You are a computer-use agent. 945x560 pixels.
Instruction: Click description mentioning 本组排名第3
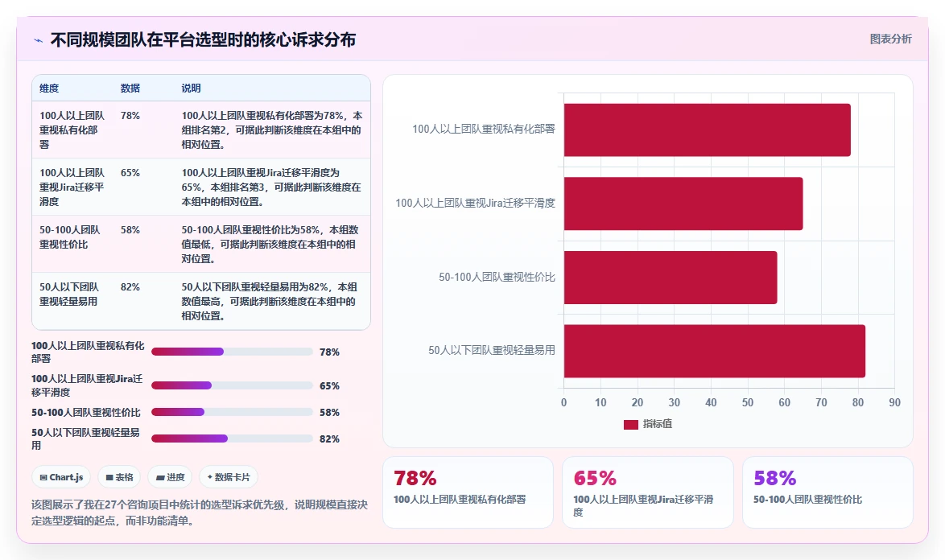[272, 187]
